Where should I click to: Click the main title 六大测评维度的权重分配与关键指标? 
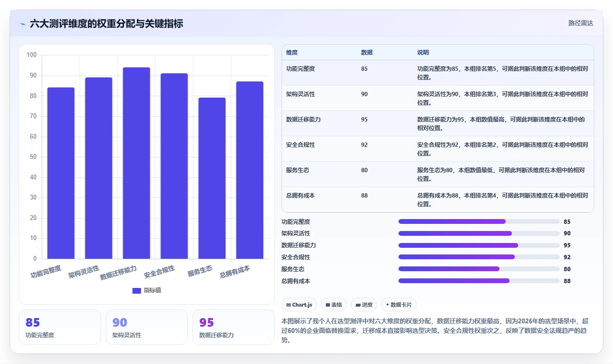coord(106,23)
